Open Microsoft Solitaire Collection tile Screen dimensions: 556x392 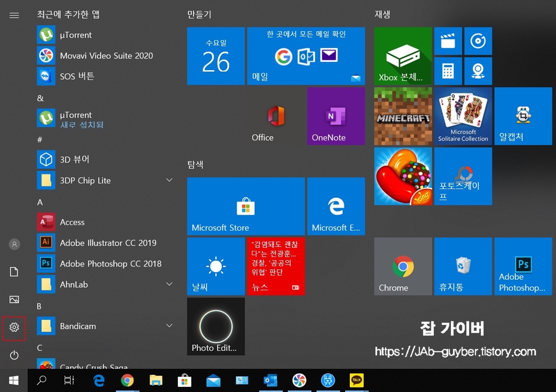click(463, 116)
